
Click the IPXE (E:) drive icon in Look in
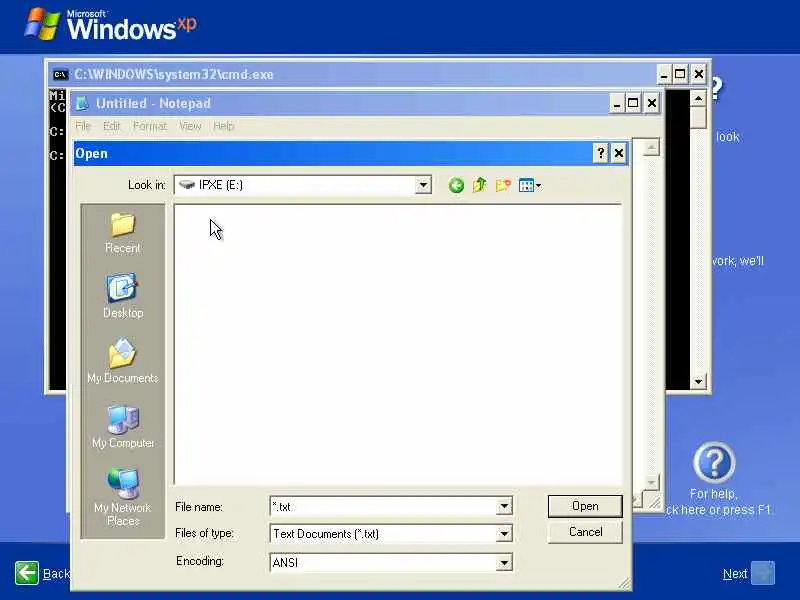pyautogui.click(x=187, y=185)
